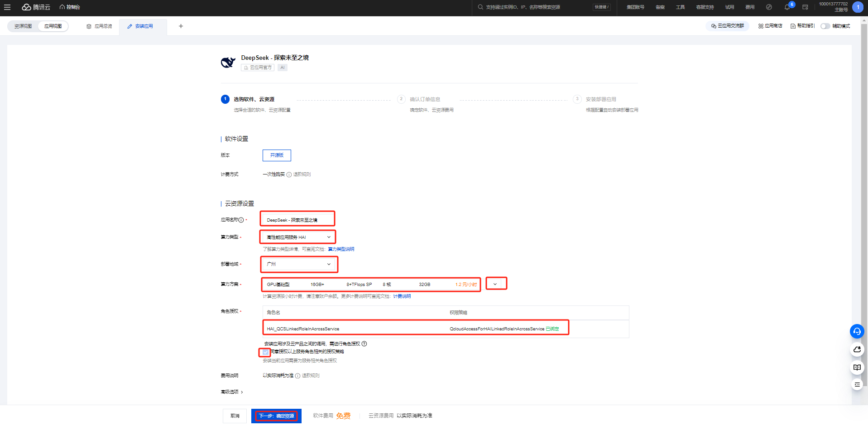Click step 2 确认订单信息
868x426 pixels.
(x=425, y=99)
